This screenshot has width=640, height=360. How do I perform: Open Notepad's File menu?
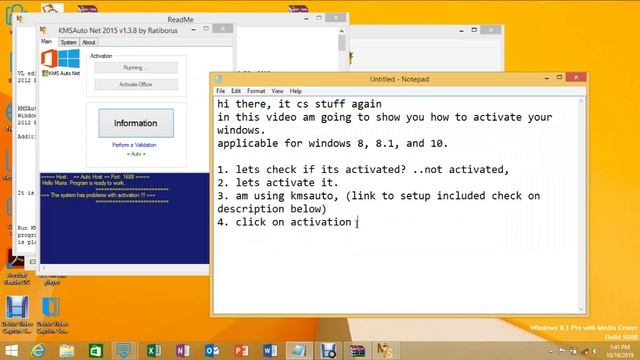[x=220, y=91]
